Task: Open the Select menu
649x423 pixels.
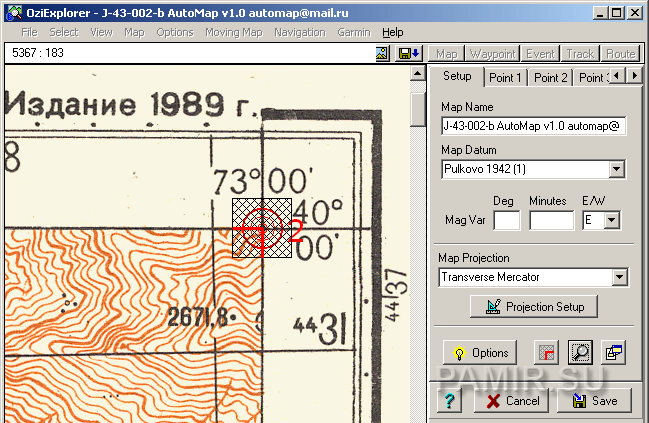Action: coord(64,32)
